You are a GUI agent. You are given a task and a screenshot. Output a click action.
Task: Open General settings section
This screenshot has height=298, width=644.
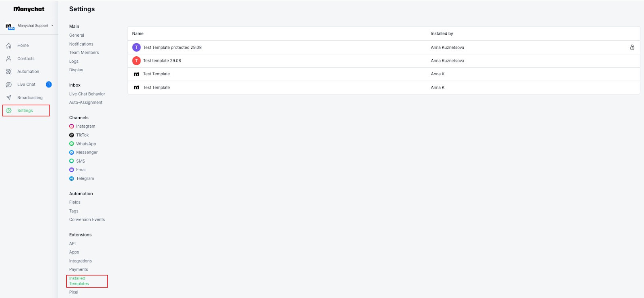coord(76,35)
